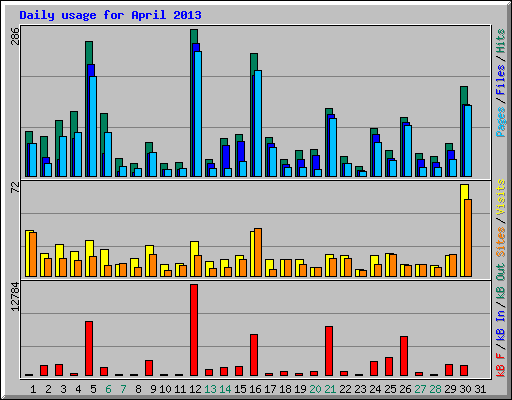Select the 'kB F' legend label
The image size is (512, 400).
tap(501, 365)
